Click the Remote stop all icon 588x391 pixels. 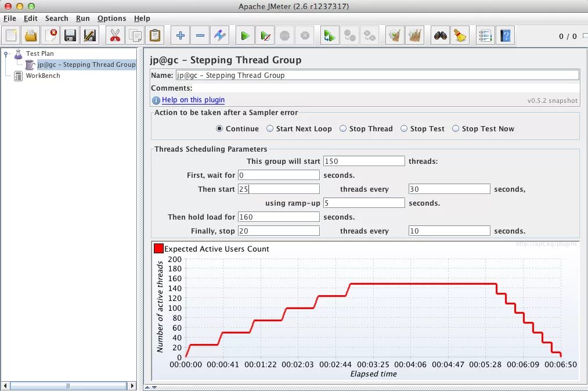coord(350,35)
